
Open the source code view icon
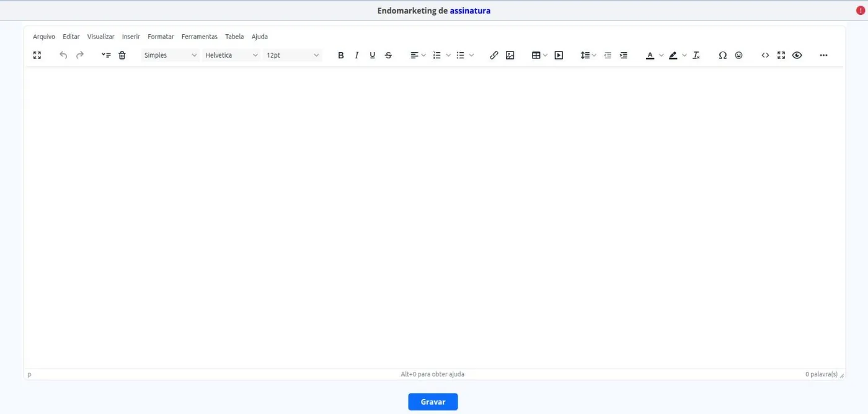[765, 55]
